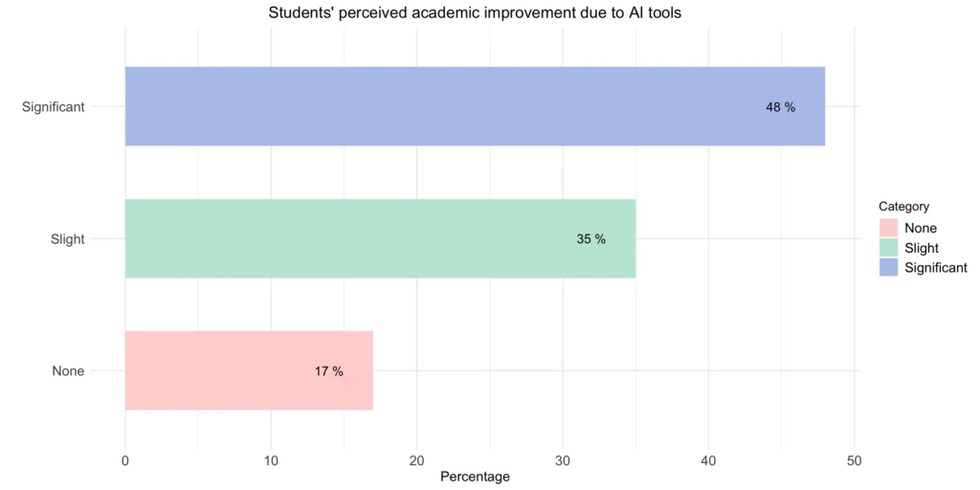Viewport: 980px width, 490px height.
Task: Click the 30 tick on the x-axis
Action: 563,460
